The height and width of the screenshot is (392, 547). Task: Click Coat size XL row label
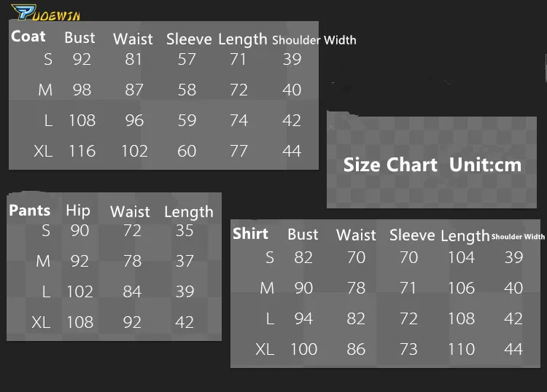43,151
